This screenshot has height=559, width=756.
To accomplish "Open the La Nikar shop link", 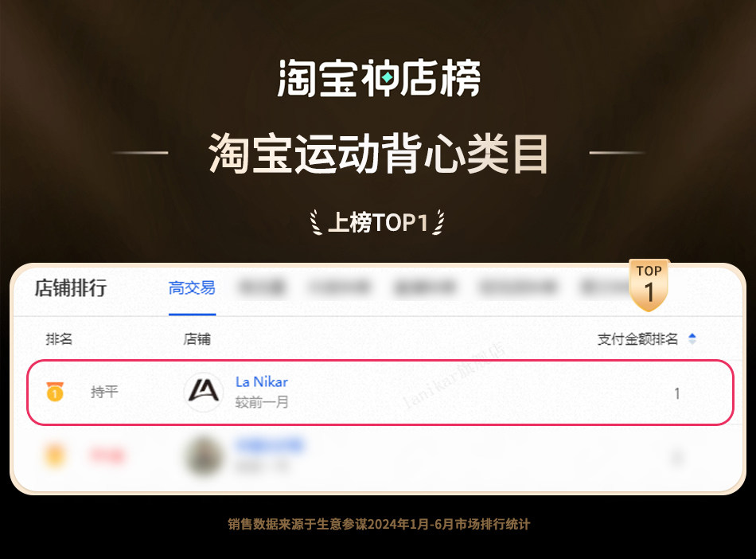I will tap(262, 381).
